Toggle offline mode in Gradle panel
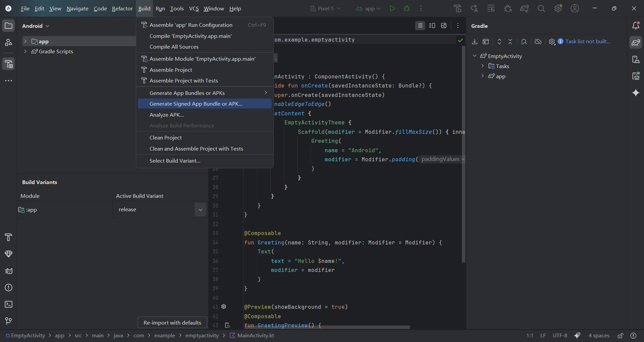 point(538,42)
